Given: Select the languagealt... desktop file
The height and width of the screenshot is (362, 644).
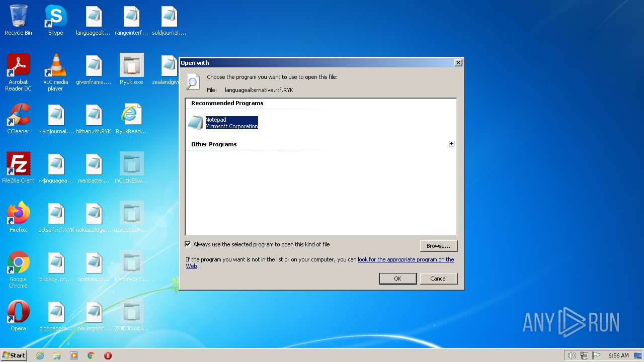Looking at the screenshot, I should [94, 20].
